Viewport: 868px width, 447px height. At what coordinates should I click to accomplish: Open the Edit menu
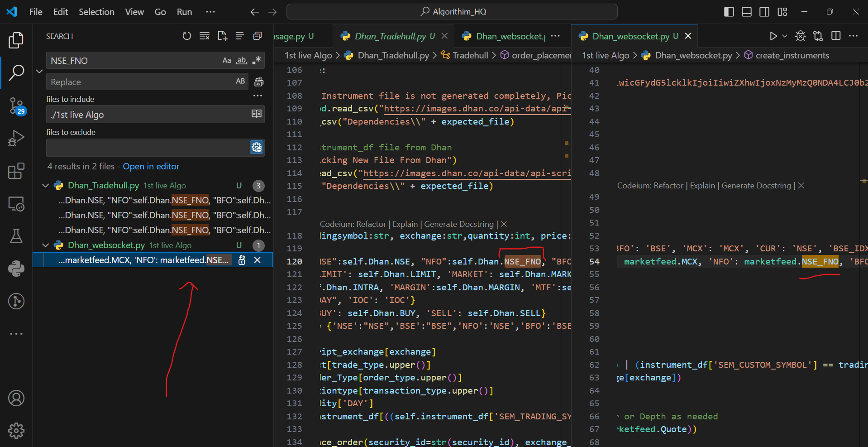pyautogui.click(x=61, y=12)
